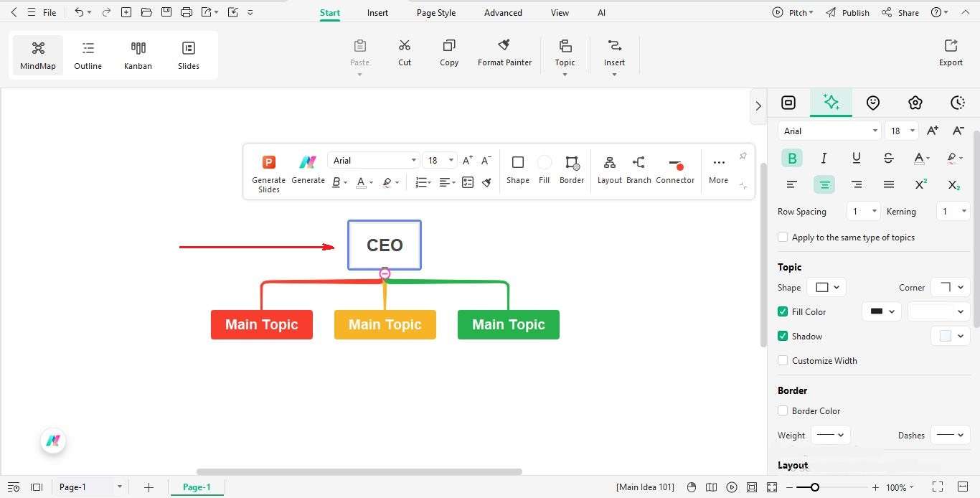Click the Connector tool in floating toolbar
980x498 pixels.
674,170
